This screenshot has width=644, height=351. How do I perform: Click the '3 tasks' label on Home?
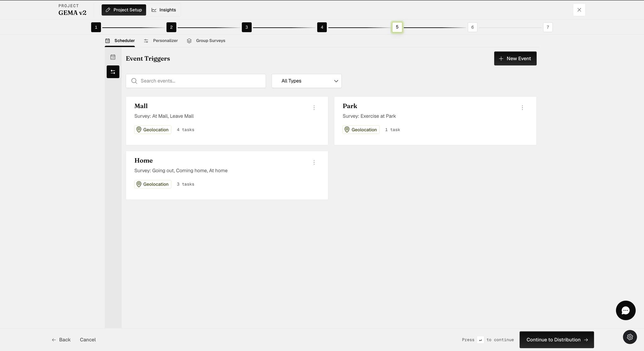pyautogui.click(x=186, y=184)
